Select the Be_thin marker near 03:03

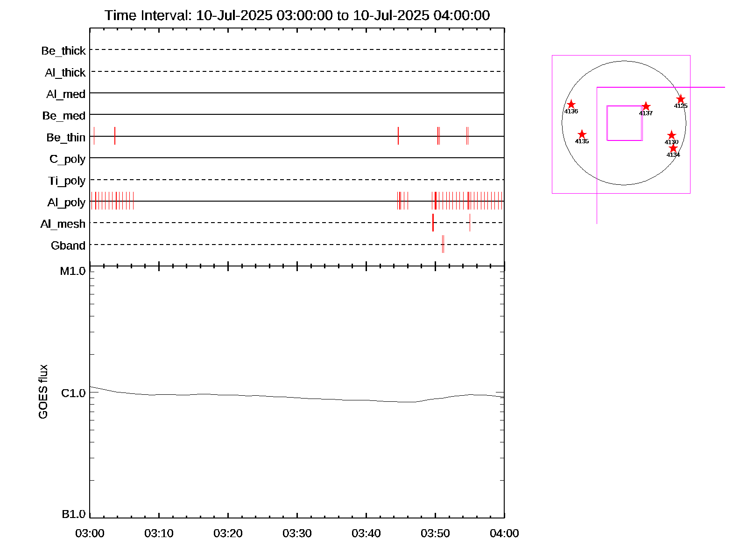click(115, 136)
